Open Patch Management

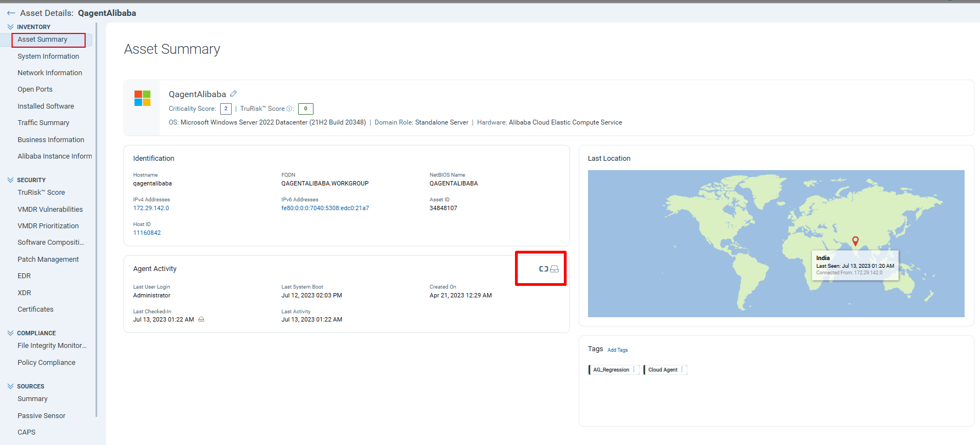[x=48, y=260]
